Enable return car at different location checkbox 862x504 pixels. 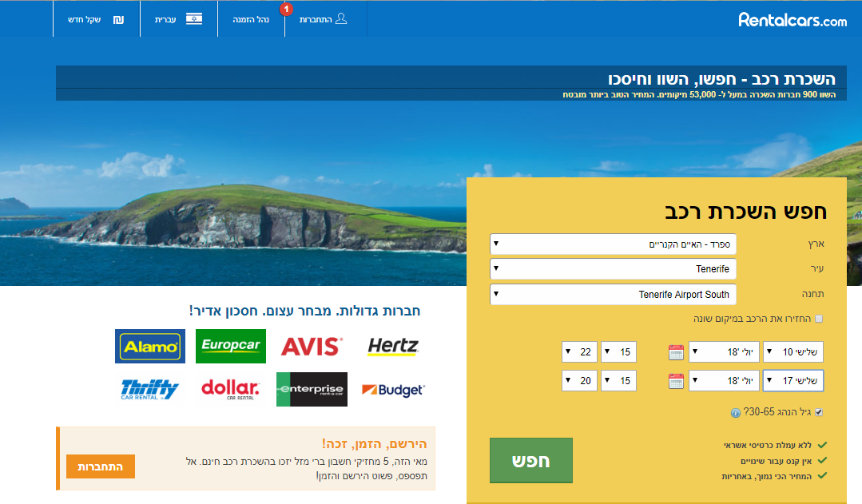pos(818,319)
